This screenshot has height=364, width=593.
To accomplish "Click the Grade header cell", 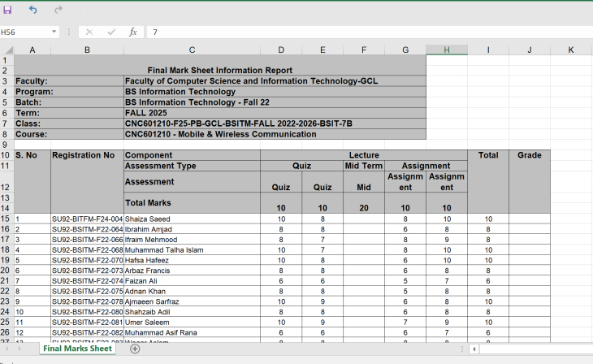I will [529, 154].
